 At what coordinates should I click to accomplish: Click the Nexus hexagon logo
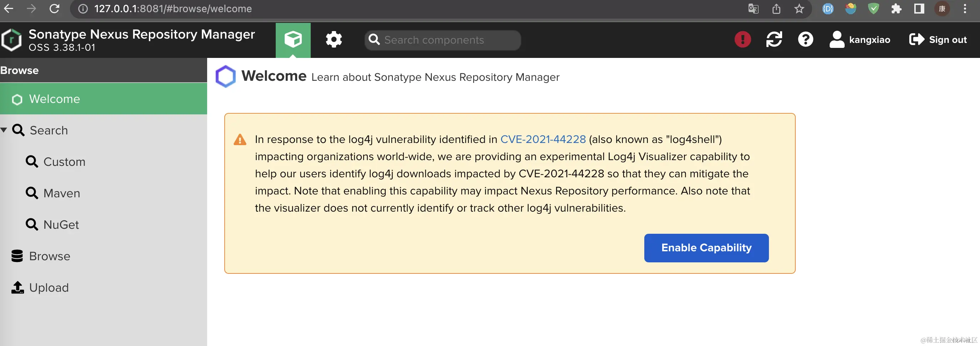click(x=11, y=40)
